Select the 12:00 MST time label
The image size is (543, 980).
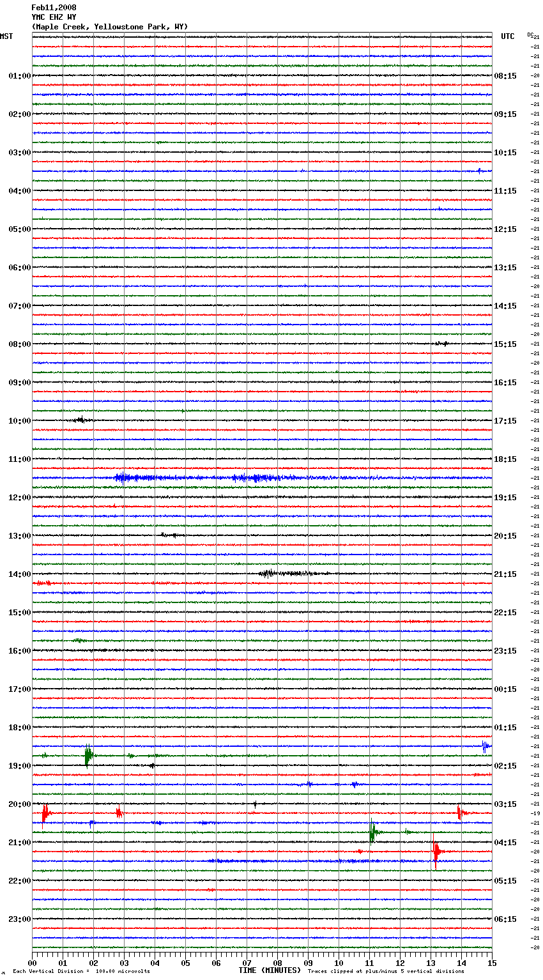(20, 498)
